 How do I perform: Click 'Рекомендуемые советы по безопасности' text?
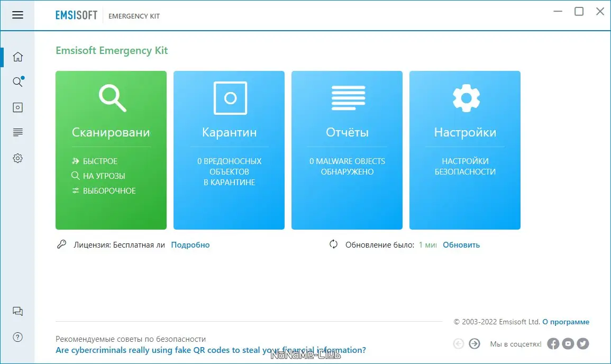point(131,339)
